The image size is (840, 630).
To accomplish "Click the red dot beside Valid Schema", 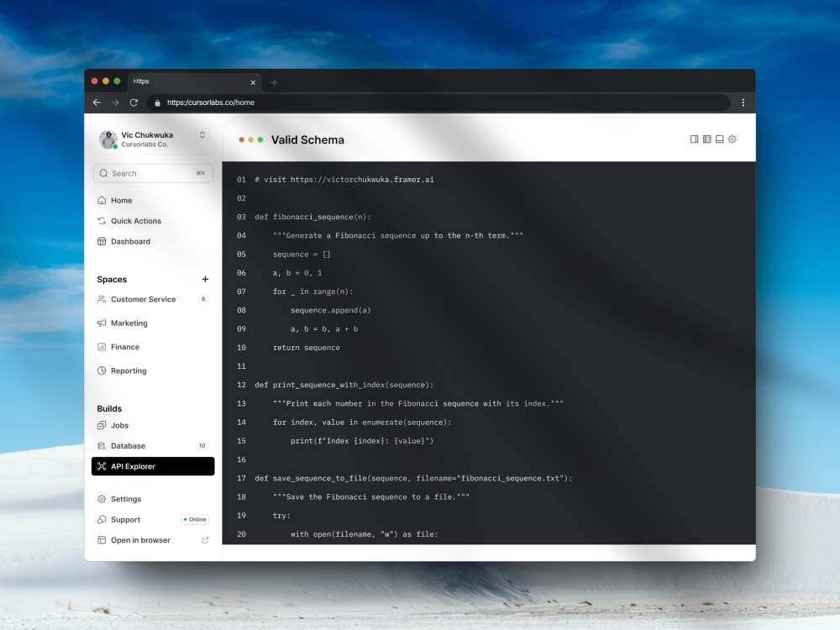I will (242, 139).
